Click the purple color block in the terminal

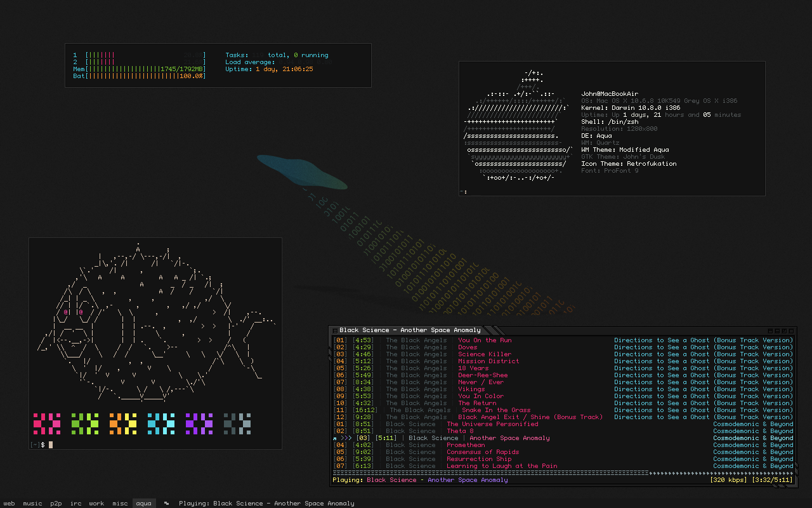(199, 424)
